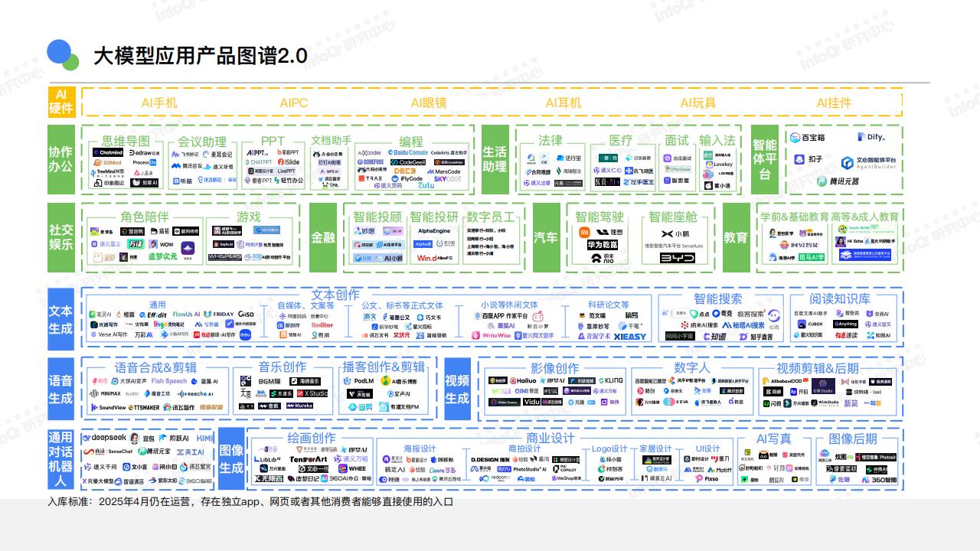Click the XIEASY logo
Image resolution: width=980 pixels, height=551 pixels.
(x=630, y=336)
